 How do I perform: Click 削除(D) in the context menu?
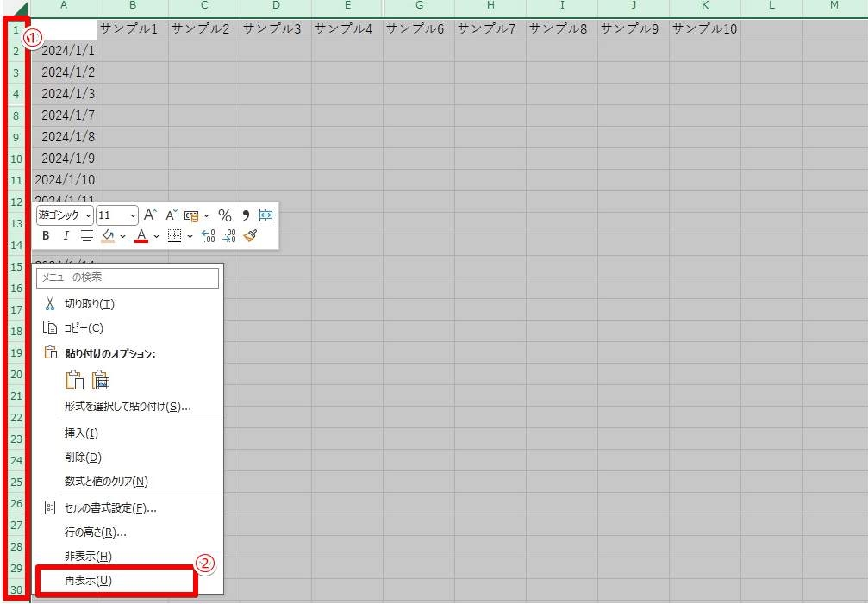click(83, 457)
